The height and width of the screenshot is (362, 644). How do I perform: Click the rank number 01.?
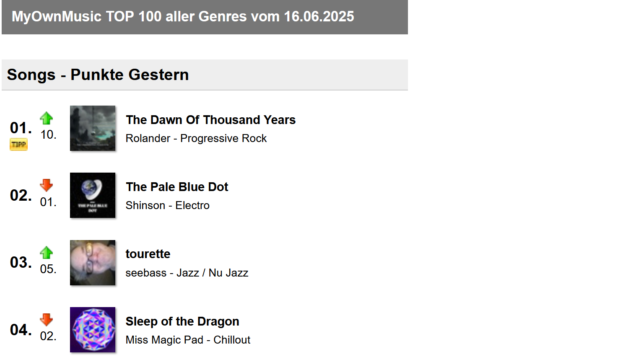coord(21,128)
